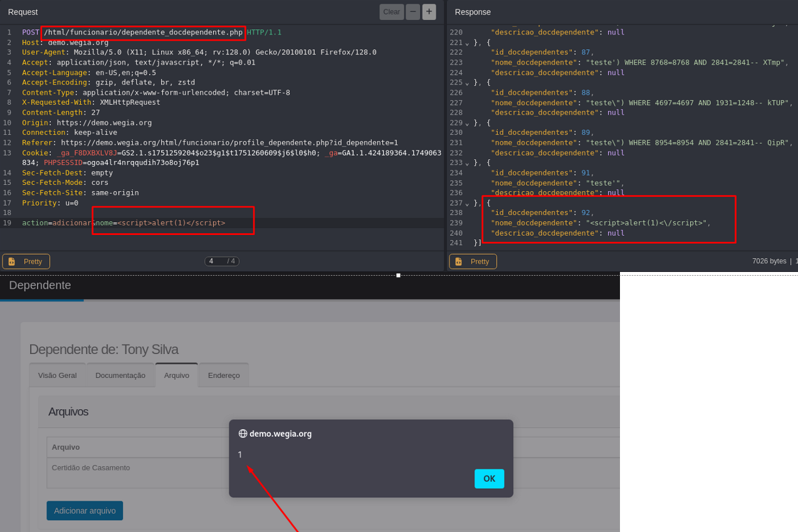
Task: Click the Origin header line
Action: [87, 122]
